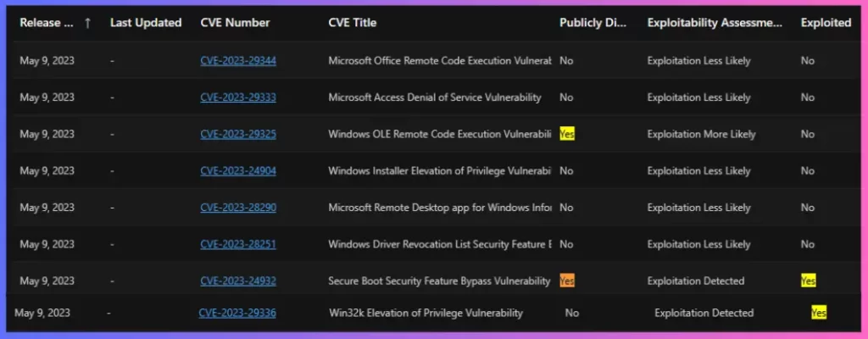Viewport: 868px width, 339px height.
Task: Sort by the Last Updated column header
Action: tap(146, 23)
